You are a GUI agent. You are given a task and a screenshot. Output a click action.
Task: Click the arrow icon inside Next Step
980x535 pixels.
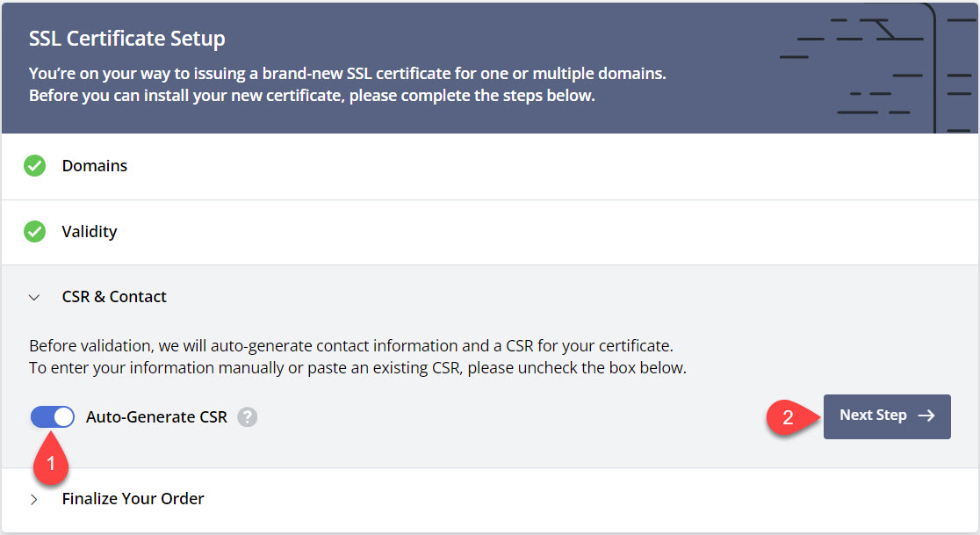click(926, 416)
